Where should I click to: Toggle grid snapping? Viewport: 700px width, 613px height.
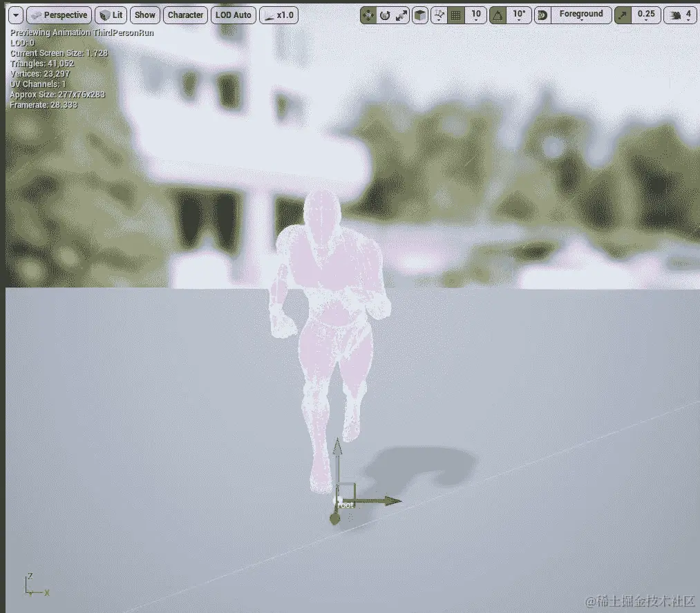(x=456, y=16)
